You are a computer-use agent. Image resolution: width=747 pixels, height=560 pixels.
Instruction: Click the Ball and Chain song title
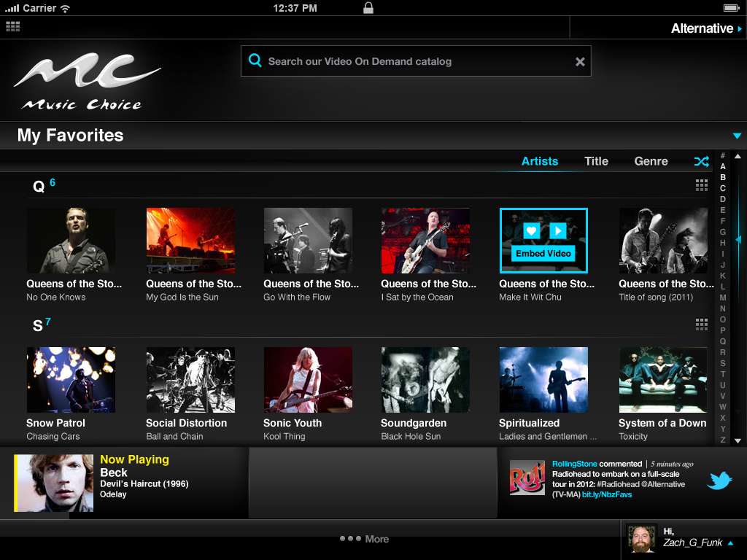[174, 436]
